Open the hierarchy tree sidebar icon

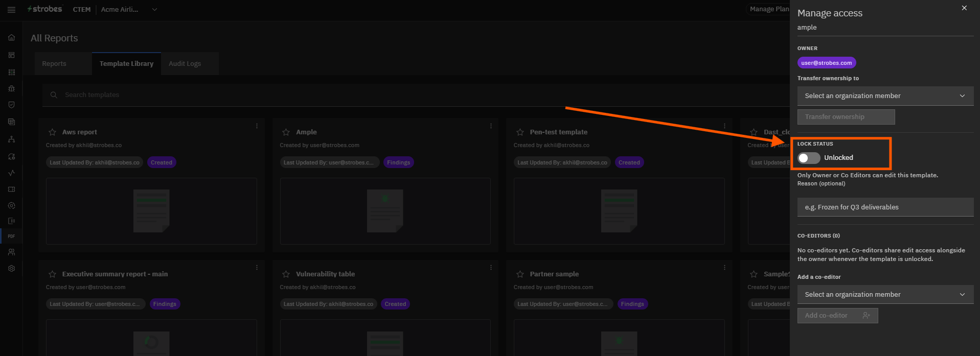click(x=11, y=139)
